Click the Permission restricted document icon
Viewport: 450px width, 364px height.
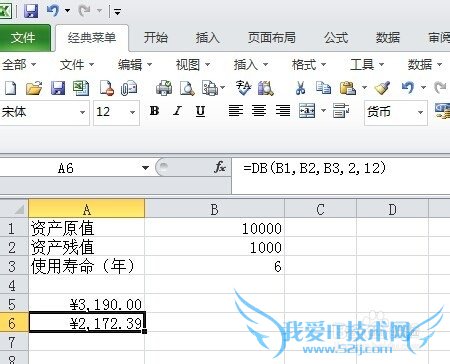[x=107, y=88]
